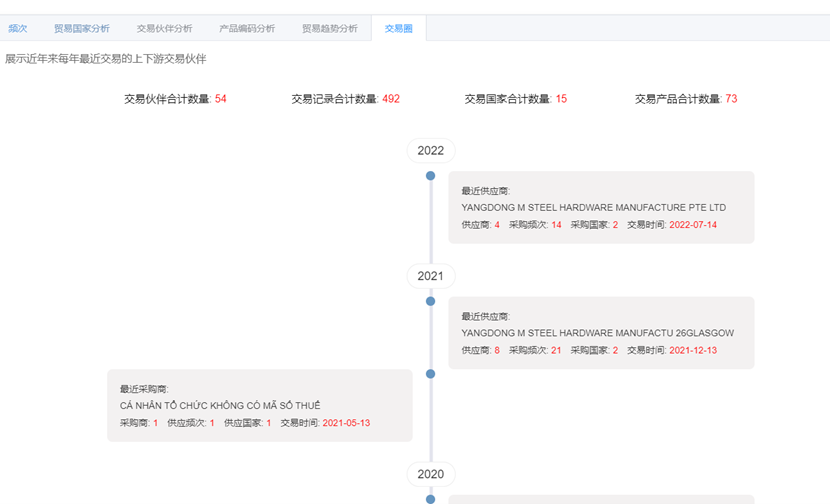Click 采购频次 value 21 in 2021 card
The image size is (830, 504).
click(x=556, y=350)
